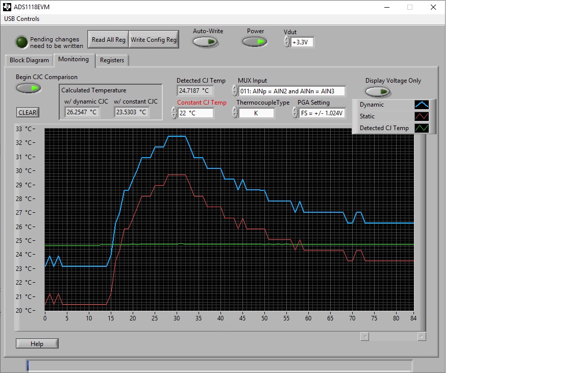Minimize the ADS1118EVM window
This screenshot has height=373, width=588.
coord(387,7)
